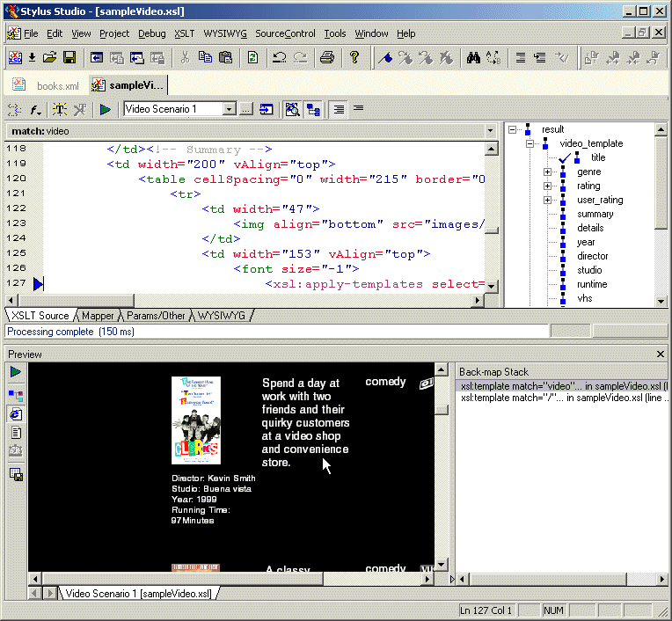
Task: Click the Clerks movie cover thumbnail
Action: (196, 420)
